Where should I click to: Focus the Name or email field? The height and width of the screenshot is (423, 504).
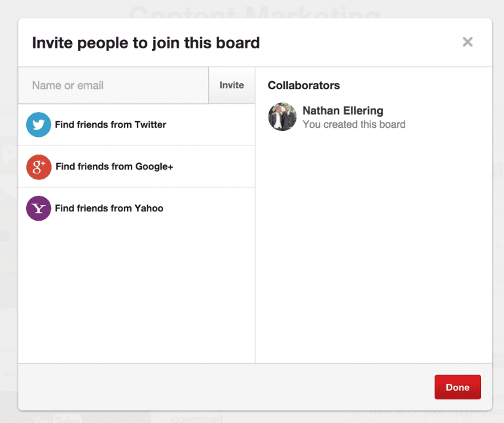pos(113,85)
